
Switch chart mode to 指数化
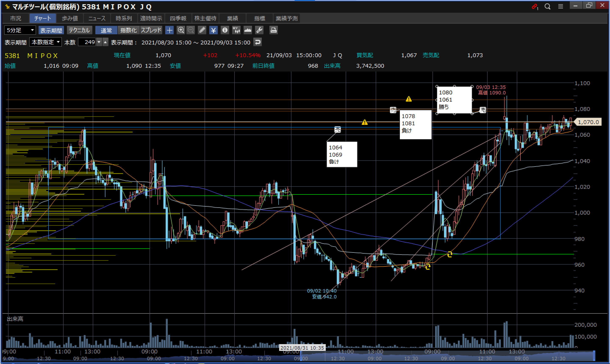click(x=128, y=30)
